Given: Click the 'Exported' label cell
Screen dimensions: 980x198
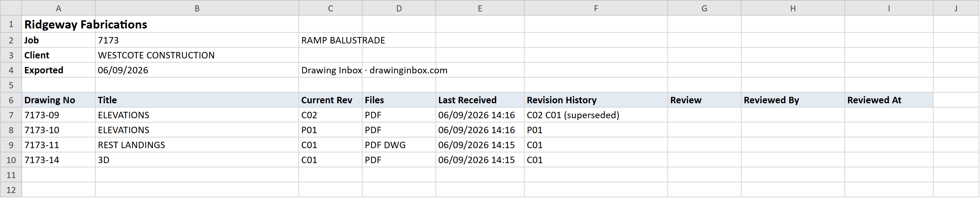Looking at the screenshot, I should pyautogui.click(x=59, y=70).
